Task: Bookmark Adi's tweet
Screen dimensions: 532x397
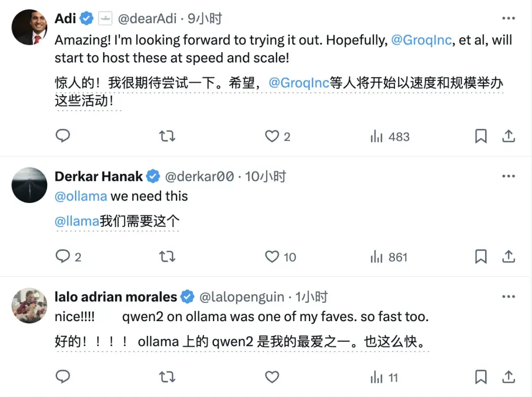Action: click(481, 136)
